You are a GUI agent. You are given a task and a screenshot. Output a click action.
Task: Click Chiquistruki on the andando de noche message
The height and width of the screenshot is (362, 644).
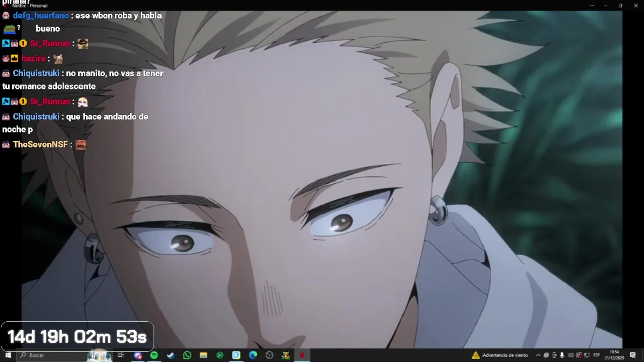pos(36,117)
